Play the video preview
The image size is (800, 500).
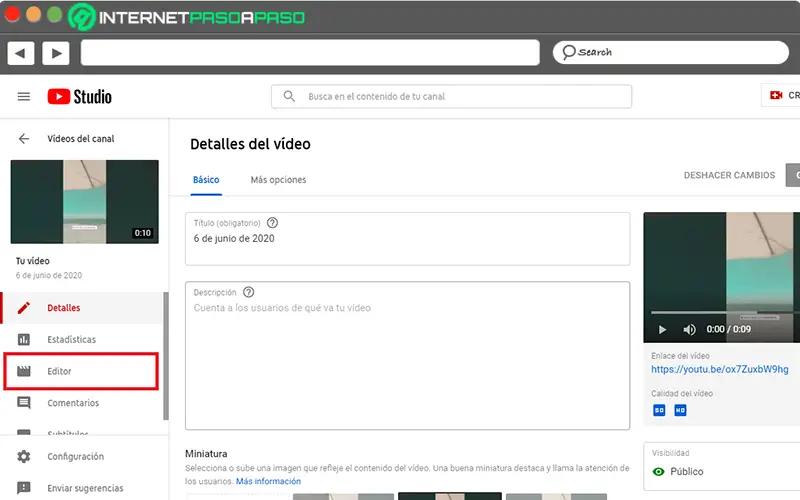[x=662, y=330]
